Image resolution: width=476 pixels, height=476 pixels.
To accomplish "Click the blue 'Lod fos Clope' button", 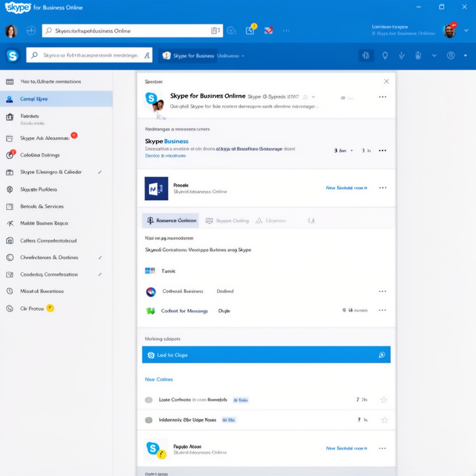I will click(x=266, y=355).
